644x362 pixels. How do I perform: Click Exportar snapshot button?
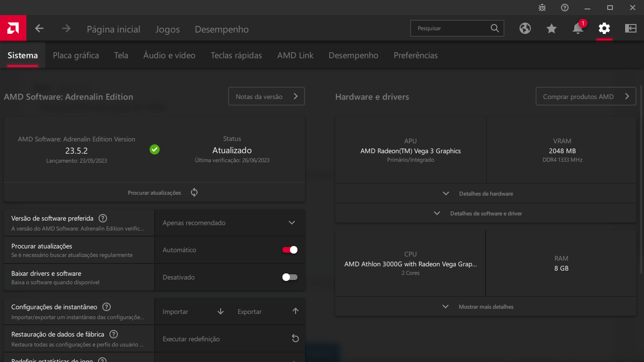click(269, 312)
